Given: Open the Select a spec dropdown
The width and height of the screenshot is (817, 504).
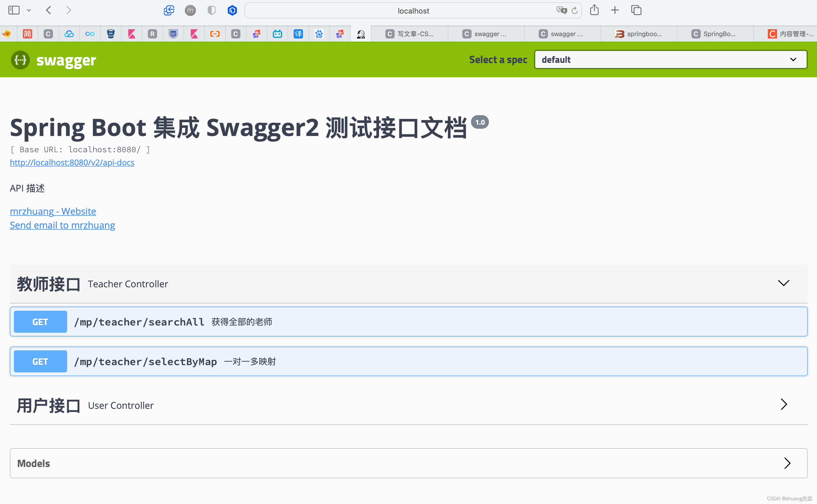Looking at the screenshot, I should point(670,60).
